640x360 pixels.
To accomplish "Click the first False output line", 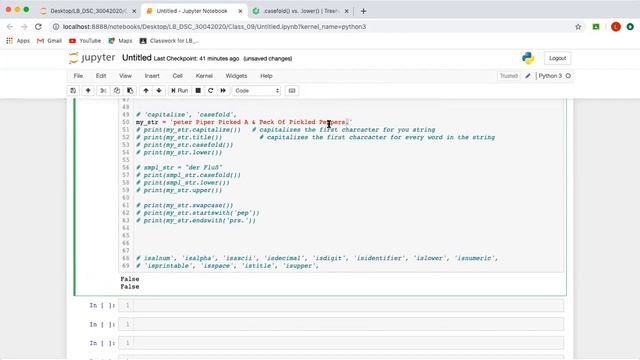I will tap(130, 279).
